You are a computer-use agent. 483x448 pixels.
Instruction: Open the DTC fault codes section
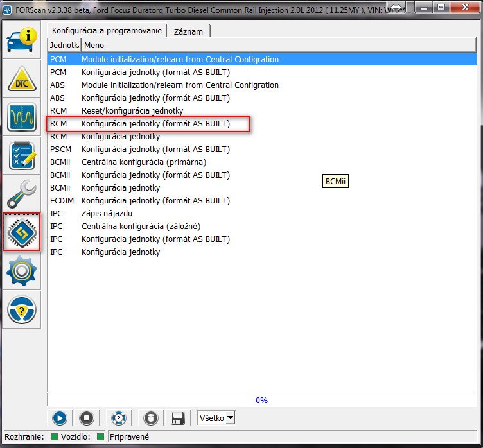tap(22, 79)
